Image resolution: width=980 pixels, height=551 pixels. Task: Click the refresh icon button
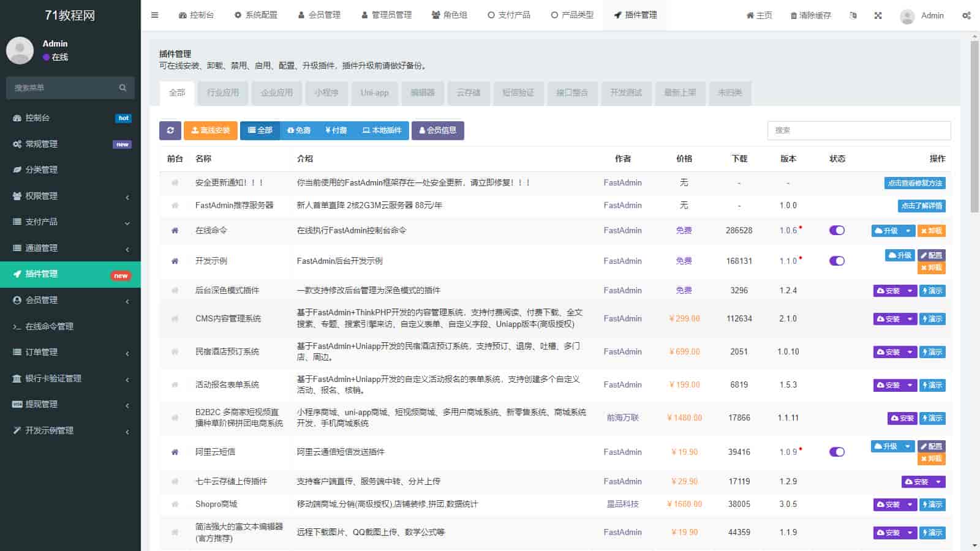(170, 130)
